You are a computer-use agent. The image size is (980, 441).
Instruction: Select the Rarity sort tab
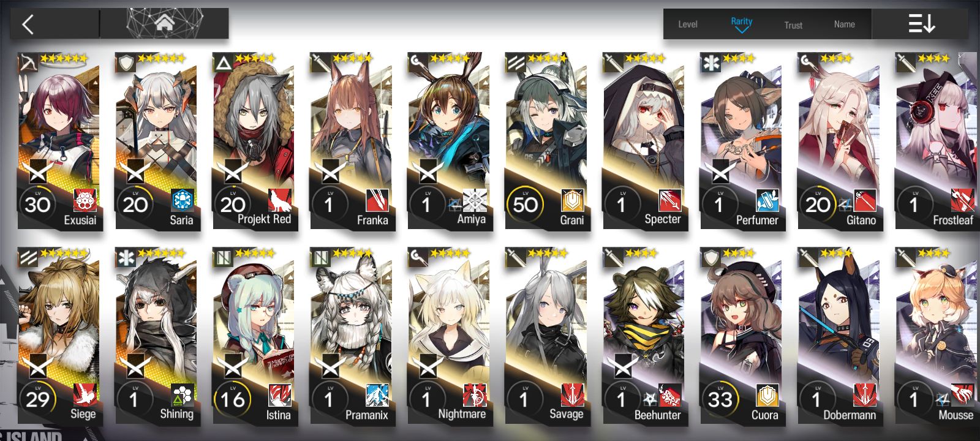click(741, 24)
